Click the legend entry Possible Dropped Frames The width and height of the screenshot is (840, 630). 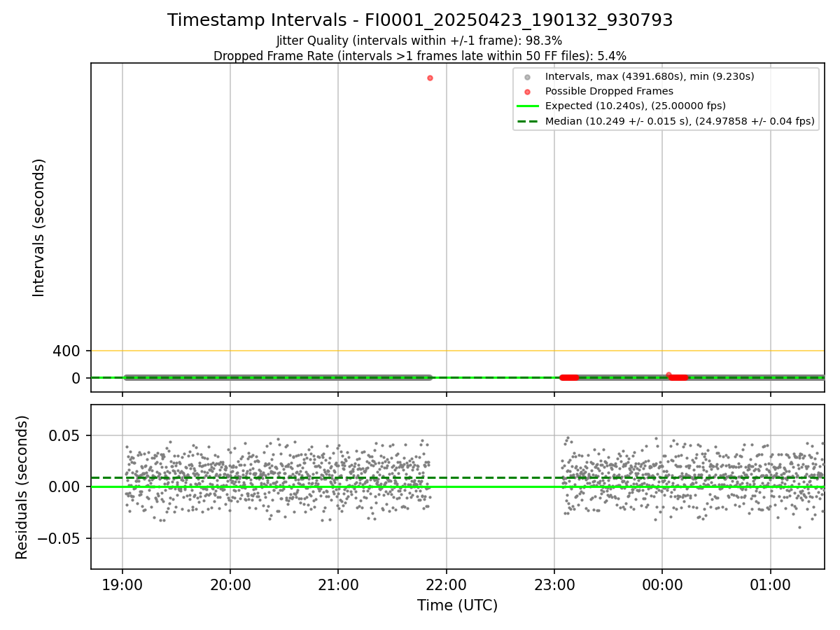point(609,91)
